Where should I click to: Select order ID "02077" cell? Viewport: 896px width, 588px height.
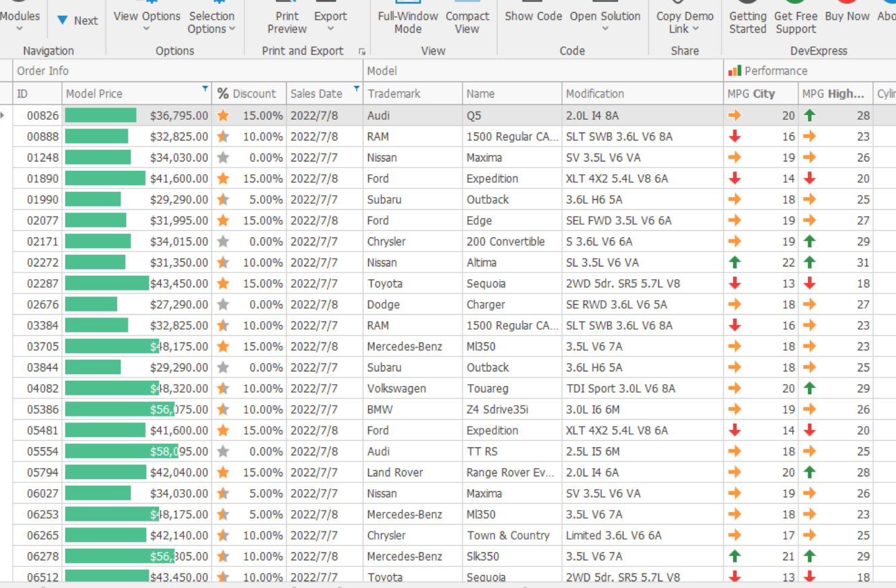38,221
